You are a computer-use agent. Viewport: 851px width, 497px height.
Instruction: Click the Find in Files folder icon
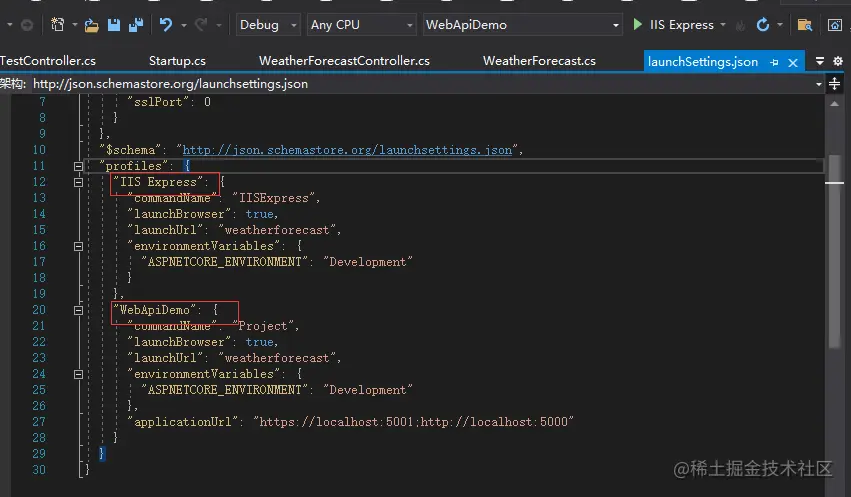(x=804, y=25)
